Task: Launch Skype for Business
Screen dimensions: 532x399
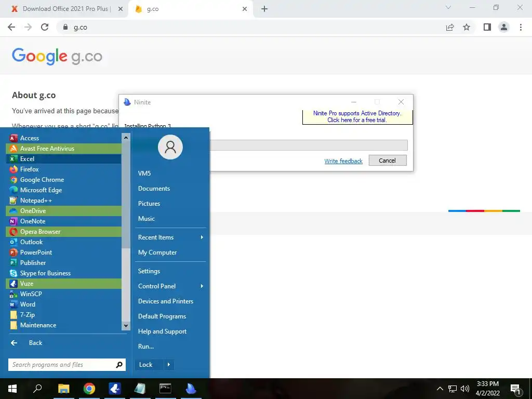Action: [63, 273]
